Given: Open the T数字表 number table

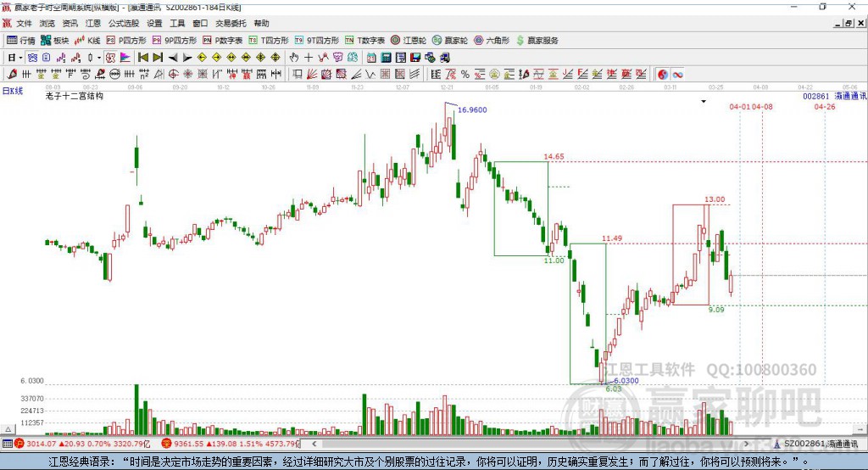Looking at the screenshot, I should (x=364, y=41).
